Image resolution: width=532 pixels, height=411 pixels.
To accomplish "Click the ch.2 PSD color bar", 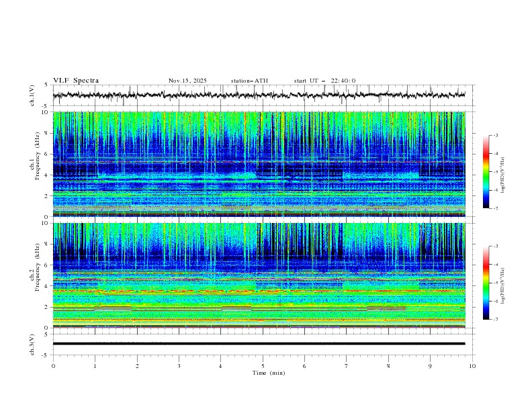I will pyautogui.click(x=486, y=283).
